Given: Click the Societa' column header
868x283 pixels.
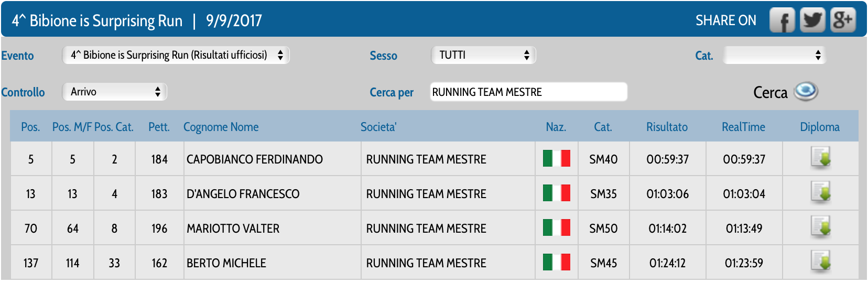Looking at the screenshot, I should click(378, 127).
